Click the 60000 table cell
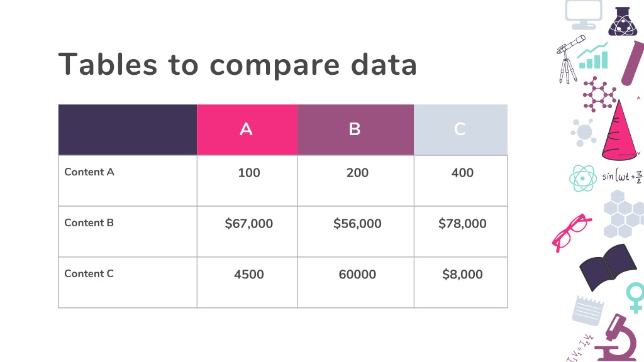 click(356, 282)
